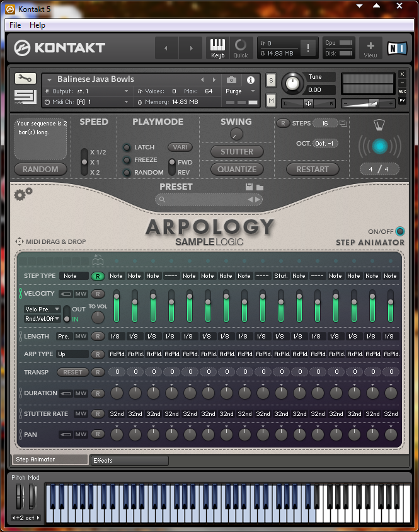This screenshot has width=419, height=532.
Task: Open the instrument name dropdown arrow
Action: tap(50, 79)
